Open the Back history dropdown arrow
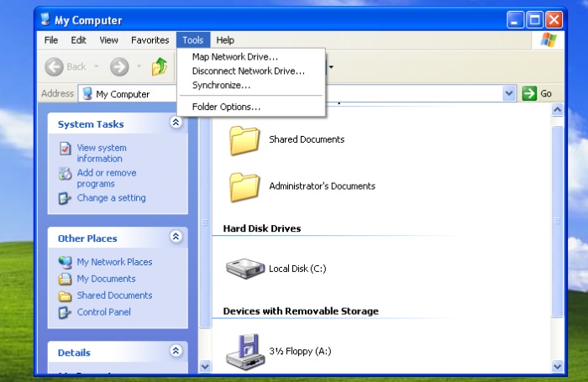 97,66
